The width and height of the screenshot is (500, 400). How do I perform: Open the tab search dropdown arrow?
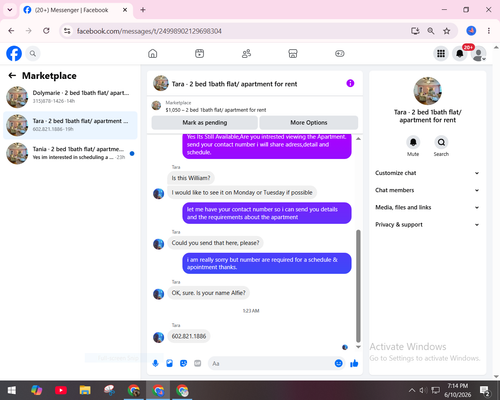tap(10, 10)
